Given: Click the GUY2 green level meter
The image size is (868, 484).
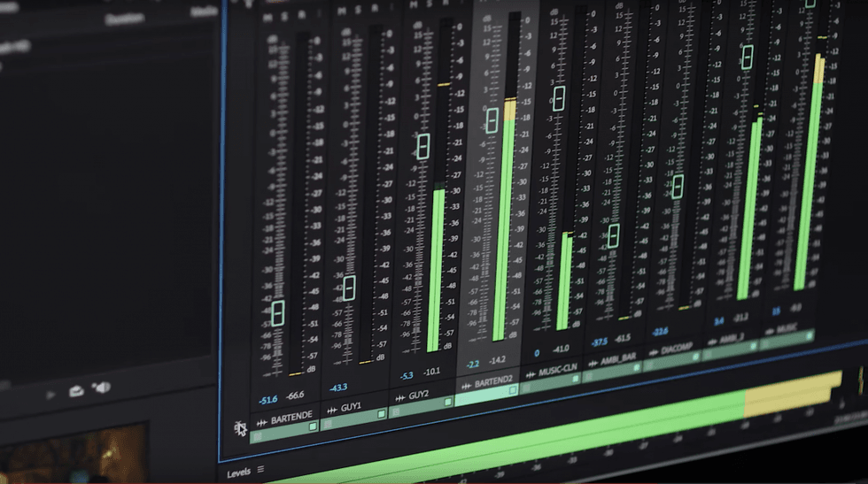Looking at the screenshot, I should (436, 269).
